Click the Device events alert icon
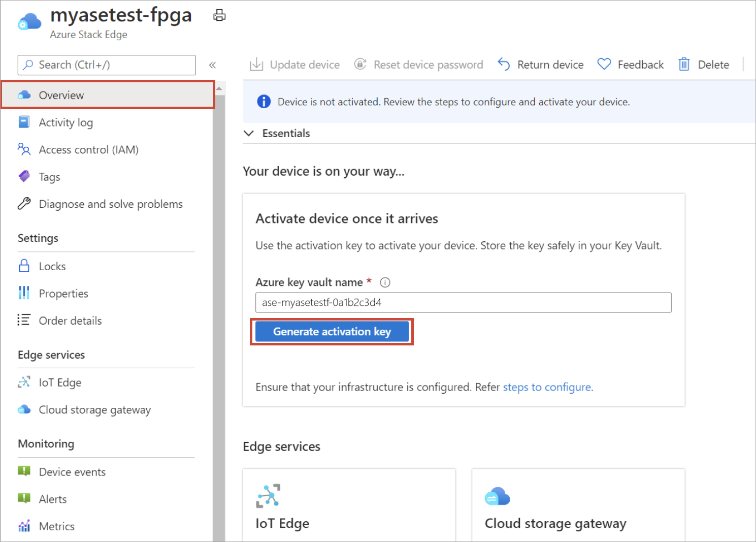This screenshot has width=756, height=542. pyautogui.click(x=24, y=471)
